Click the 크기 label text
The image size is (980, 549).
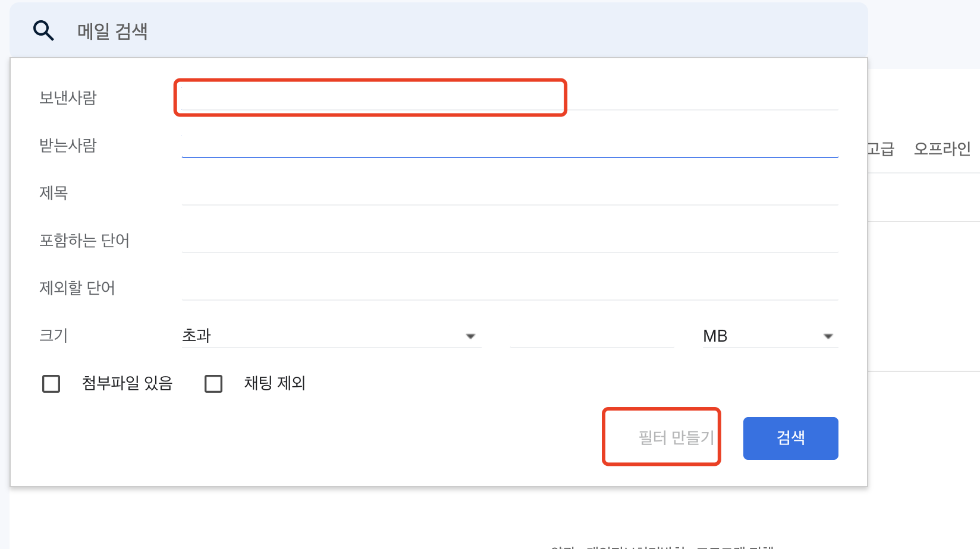(54, 336)
